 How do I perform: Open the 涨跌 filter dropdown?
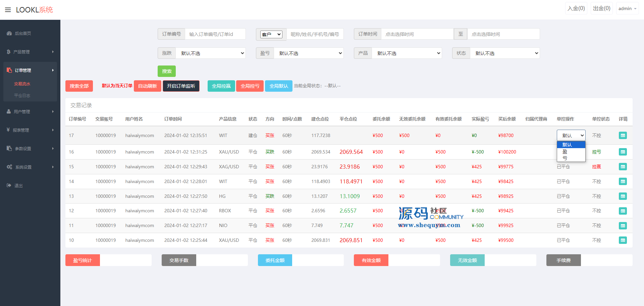point(211,53)
